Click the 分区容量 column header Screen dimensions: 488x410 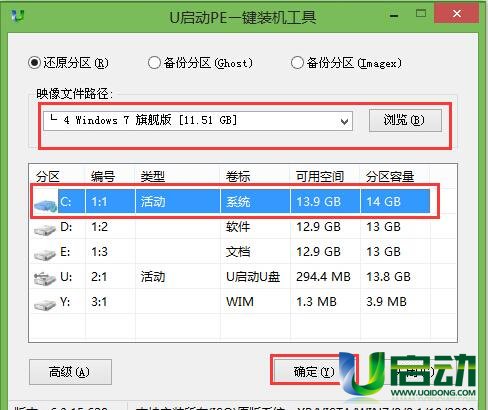[x=390, y=176]
